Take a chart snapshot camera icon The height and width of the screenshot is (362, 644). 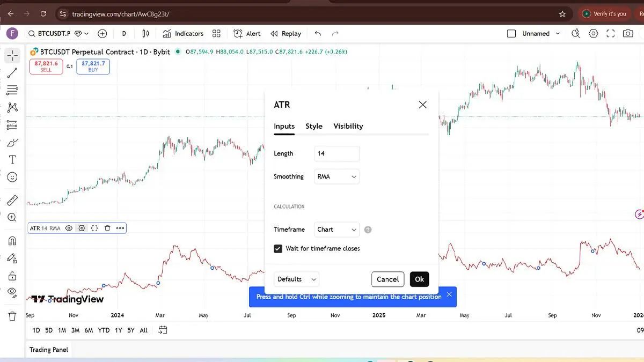click(x=628, y=33)
